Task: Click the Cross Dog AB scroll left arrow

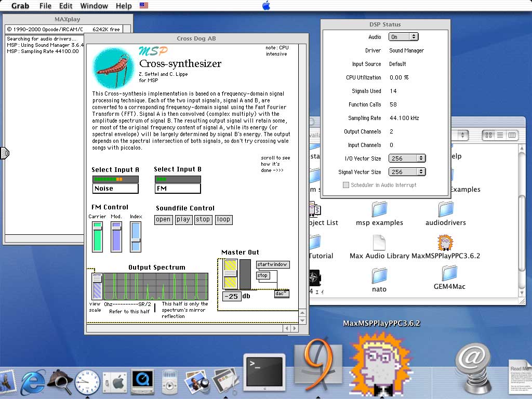Action: click(x=287, y=328)
